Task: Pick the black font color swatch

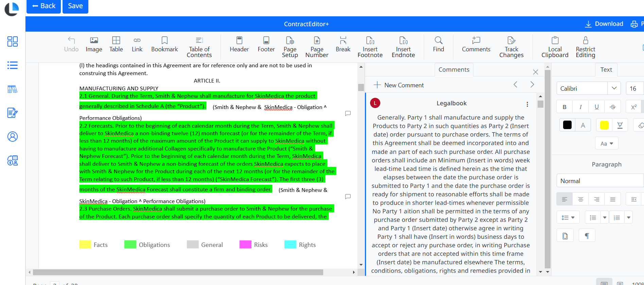Action: 567,125
